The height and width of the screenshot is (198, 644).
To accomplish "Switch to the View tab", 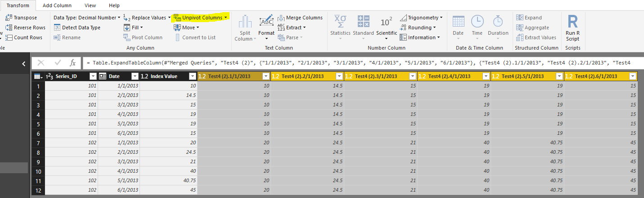I will (x=90, y=5).
